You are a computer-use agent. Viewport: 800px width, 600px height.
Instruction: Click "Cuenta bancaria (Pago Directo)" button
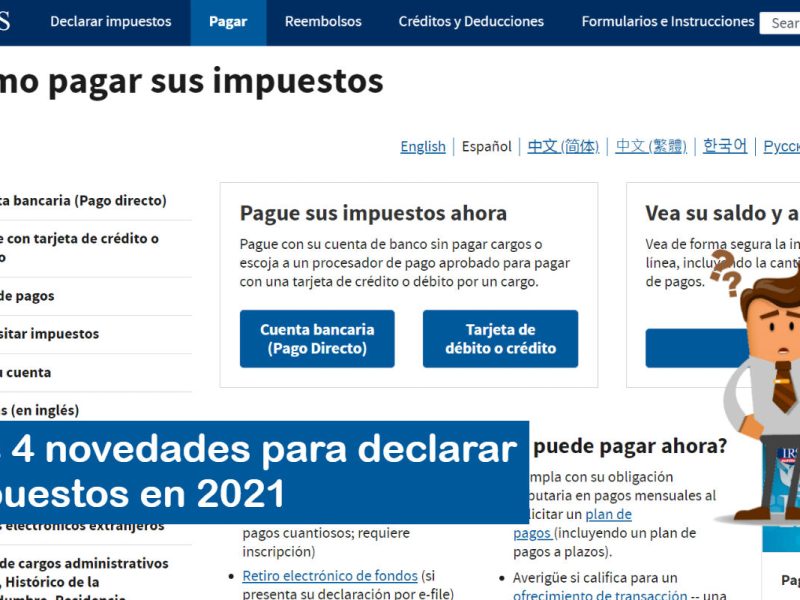point(317,339)
